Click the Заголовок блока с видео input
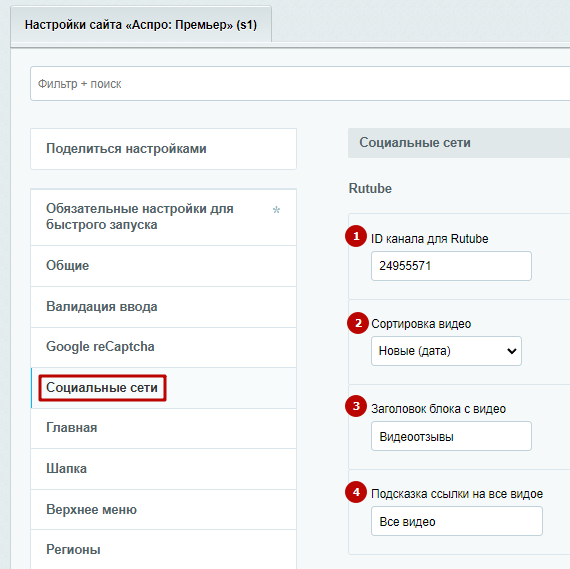The width and height of the screenshot is (570, 569). (451, 436)
